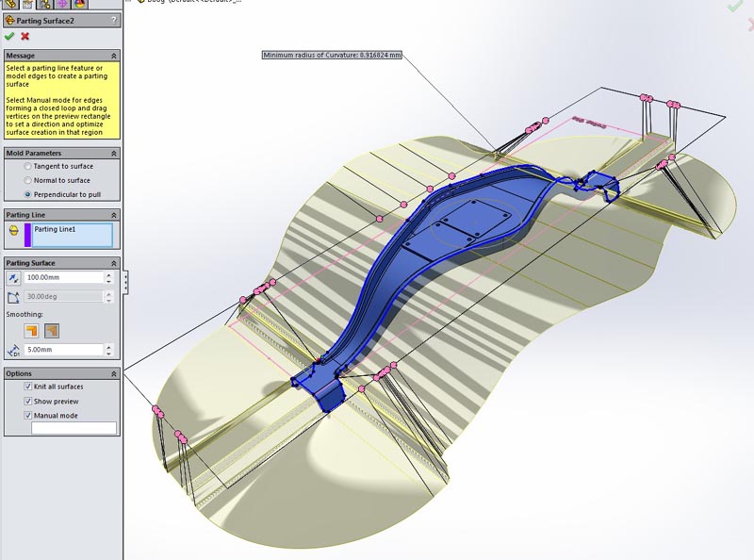Increase the 5.00mm smoothing distance
The width and height of the screenshot is (754, 560).
[109, 347]
